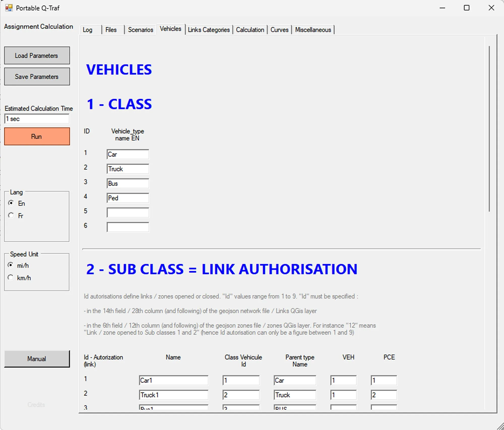Click the Save Parameters button
Screen dimensions: 504x430
pyautogui.click(x=37, y=77)
